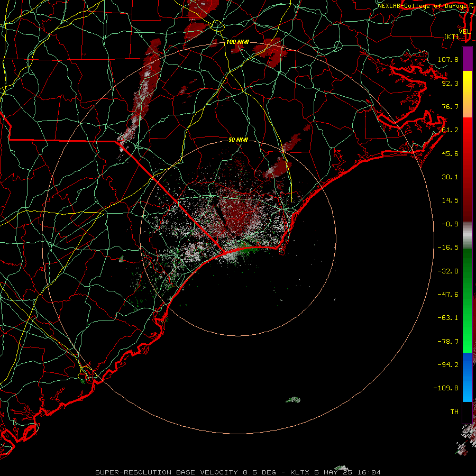Click the -0.9 velocity scale value
The image size is (476, 476).
click(450, 224)
